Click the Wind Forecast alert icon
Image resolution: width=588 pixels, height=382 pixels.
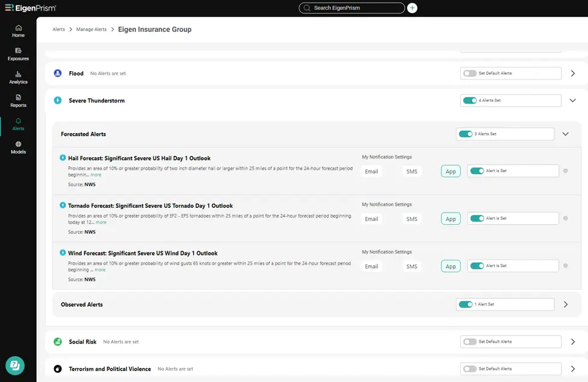63,253
